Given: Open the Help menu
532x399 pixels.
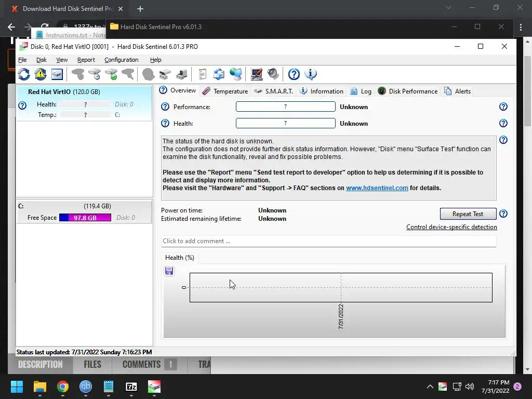Looking at the screenshot, I should [x=156, y=60].
